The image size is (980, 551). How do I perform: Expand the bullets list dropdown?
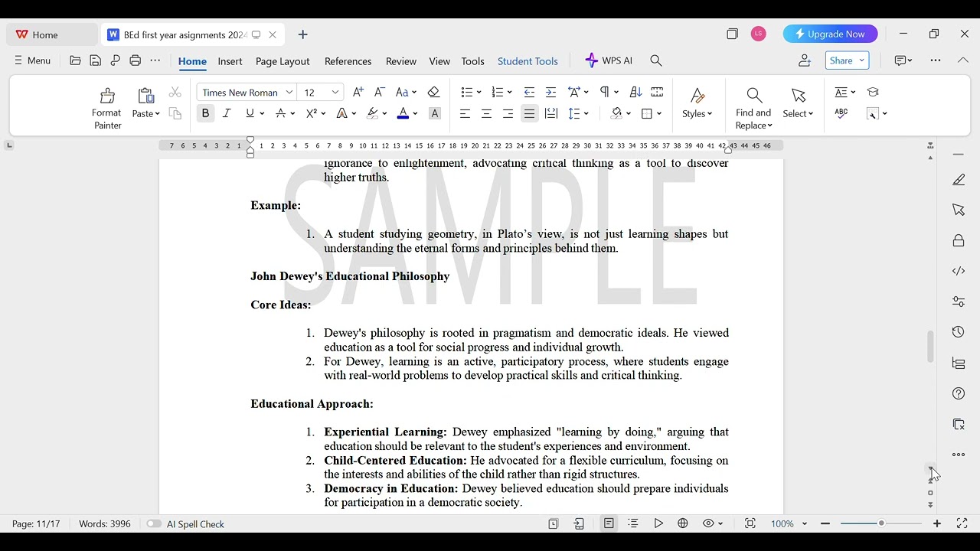click(479, 93)
